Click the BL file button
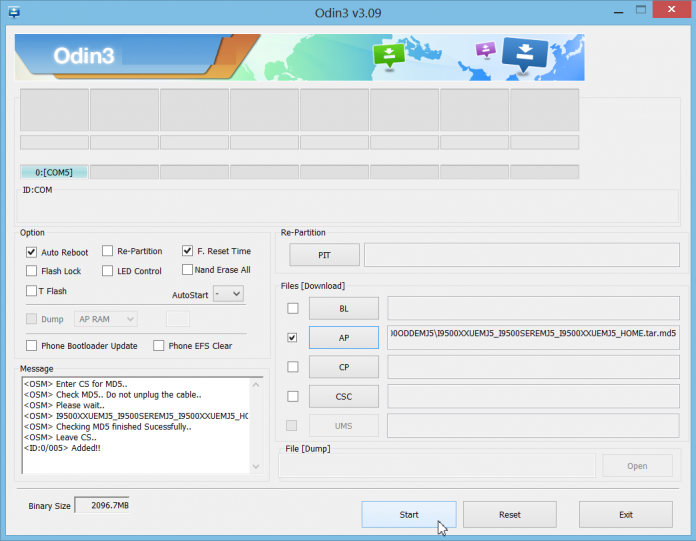Viewport: 696px width, 541px height. click(344, 308)
